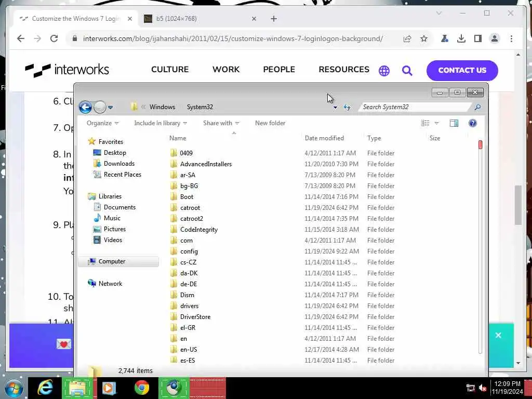Select the catroot2 folder
Viewport: 532px width, 399px height.
coord(192,219)
